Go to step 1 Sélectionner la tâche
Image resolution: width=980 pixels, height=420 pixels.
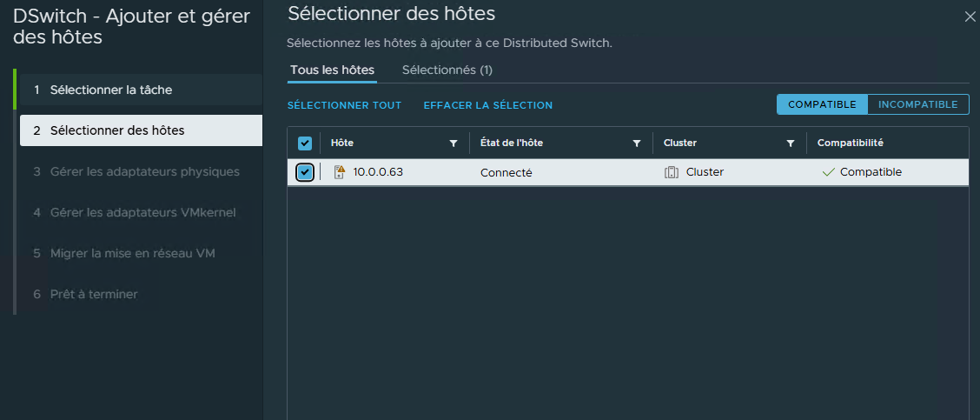(x=111, y=90)
